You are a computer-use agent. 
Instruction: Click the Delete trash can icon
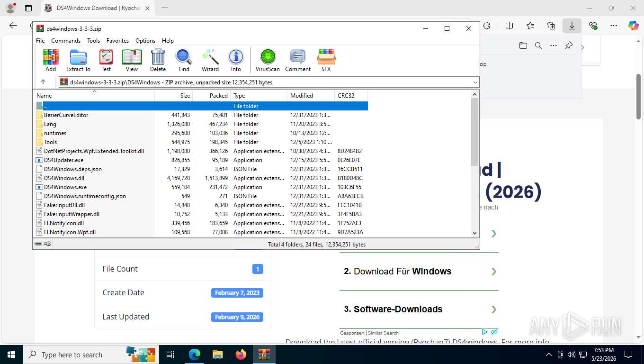click(x=158, y=60)
